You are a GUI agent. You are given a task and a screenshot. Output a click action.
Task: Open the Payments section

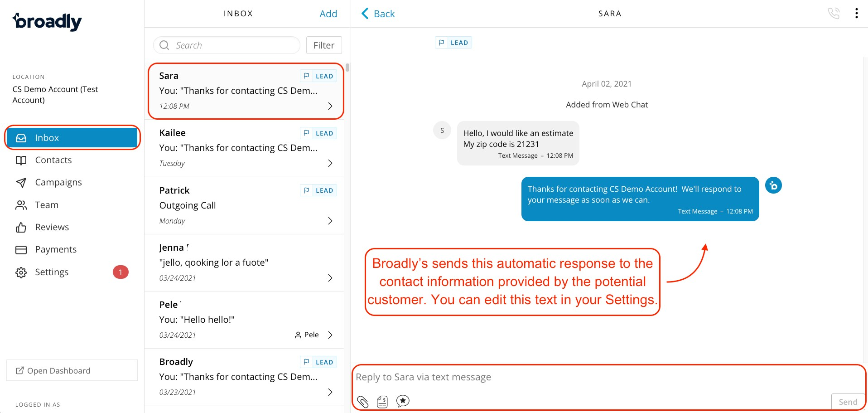pyautogui.click(x=56, y=249)
